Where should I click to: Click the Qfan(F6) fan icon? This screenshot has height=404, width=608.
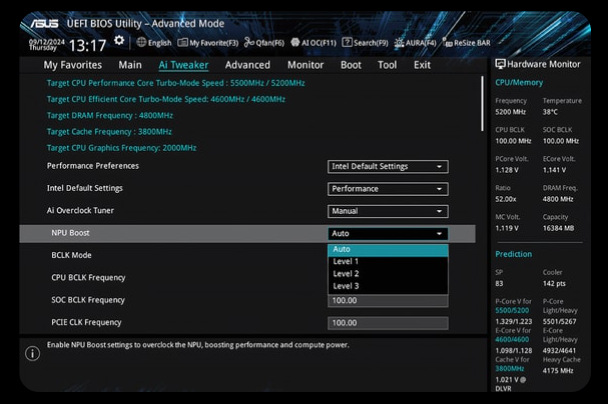point(249,42)
